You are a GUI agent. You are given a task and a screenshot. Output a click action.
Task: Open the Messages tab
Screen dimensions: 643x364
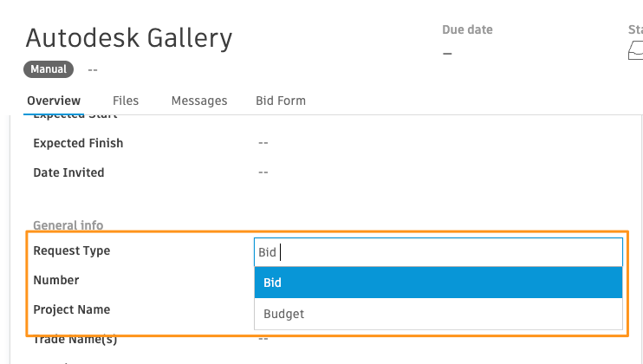point(199,101)
